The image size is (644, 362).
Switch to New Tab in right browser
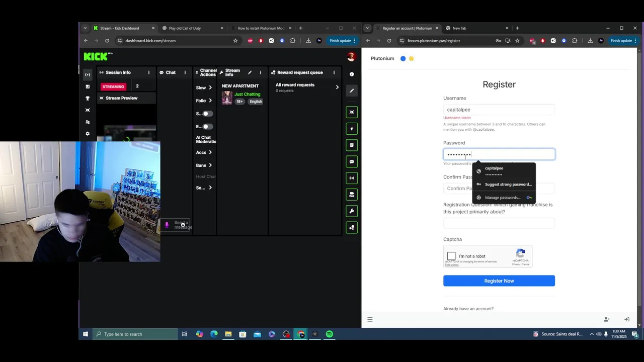coord(477,28)
